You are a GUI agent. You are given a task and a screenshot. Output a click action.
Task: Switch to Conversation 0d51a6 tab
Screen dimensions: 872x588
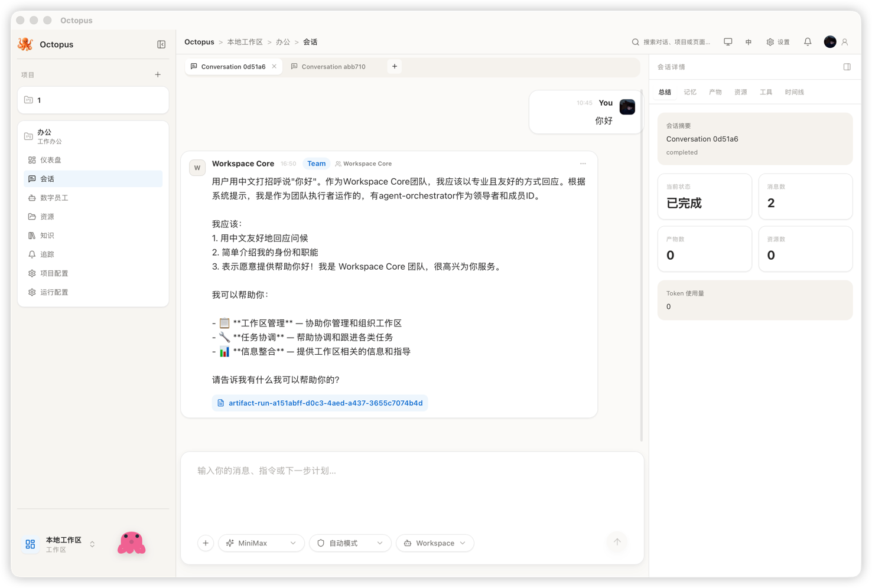coord(233,67)
